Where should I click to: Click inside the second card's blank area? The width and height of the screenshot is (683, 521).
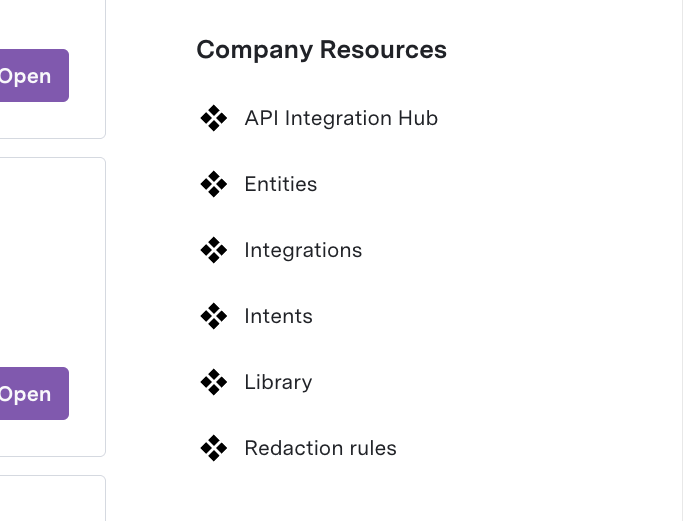[x=52, y=261]
